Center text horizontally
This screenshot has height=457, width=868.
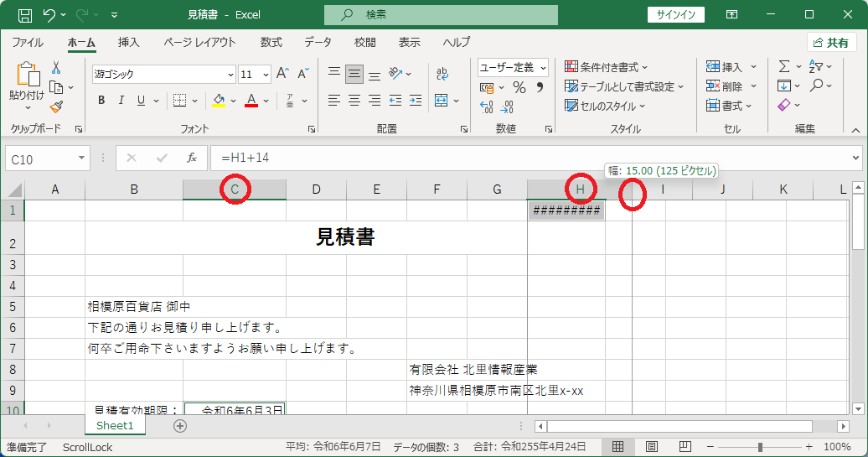354,101
